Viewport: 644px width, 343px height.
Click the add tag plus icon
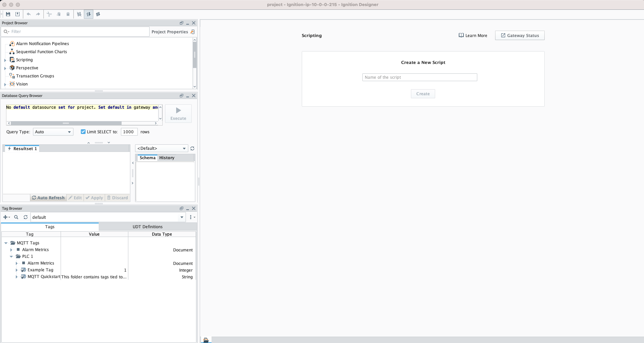(6, 217)
